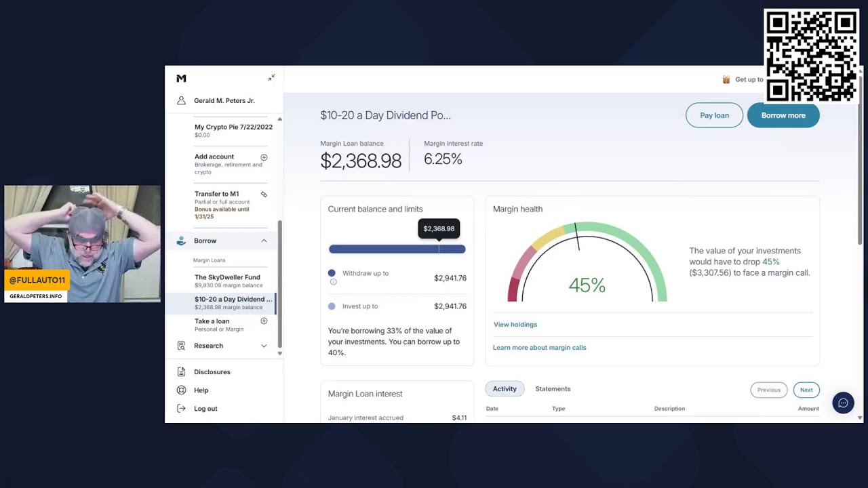
Task: Click the Invest up to $2,941.76 amount
Action: point(450,306)
